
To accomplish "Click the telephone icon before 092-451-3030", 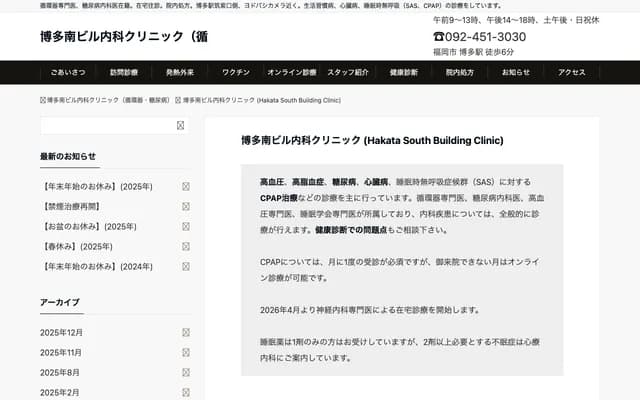I will tap(439, 37).
